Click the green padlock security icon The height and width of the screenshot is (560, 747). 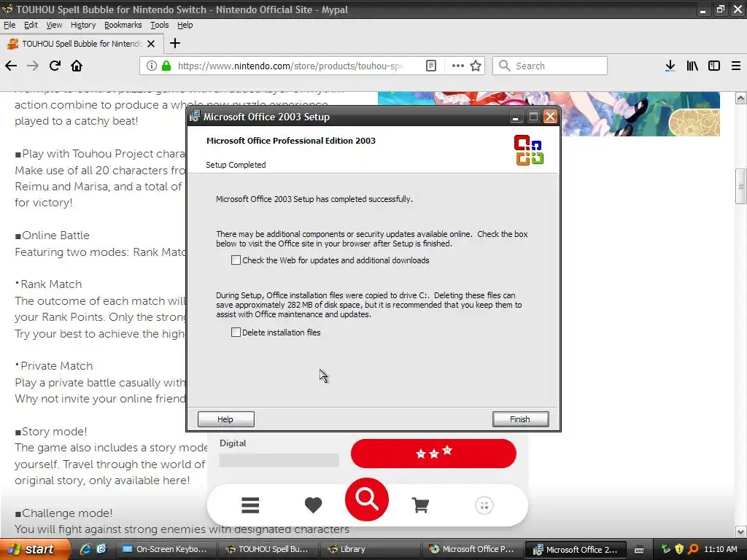[x=166, y=66]
